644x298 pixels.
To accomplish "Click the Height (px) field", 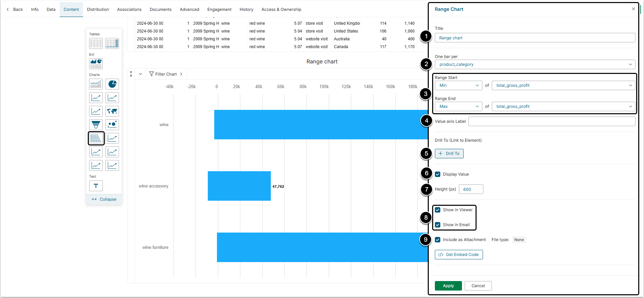I will coord(471,189).
